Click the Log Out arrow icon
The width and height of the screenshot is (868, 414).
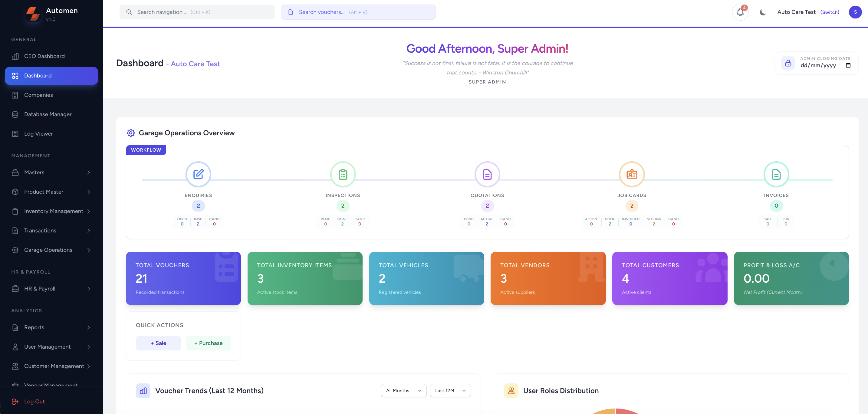point(15,402)
